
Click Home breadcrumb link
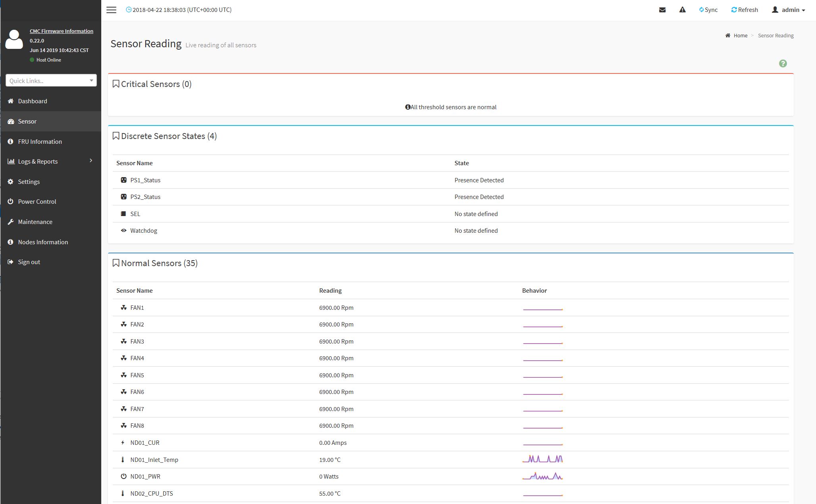tap(740, 36)
